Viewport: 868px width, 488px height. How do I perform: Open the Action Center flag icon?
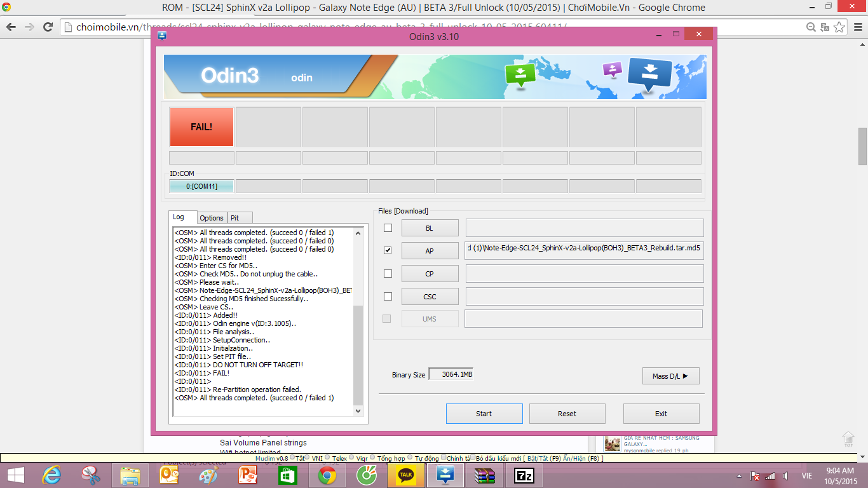tap(756, 476)
